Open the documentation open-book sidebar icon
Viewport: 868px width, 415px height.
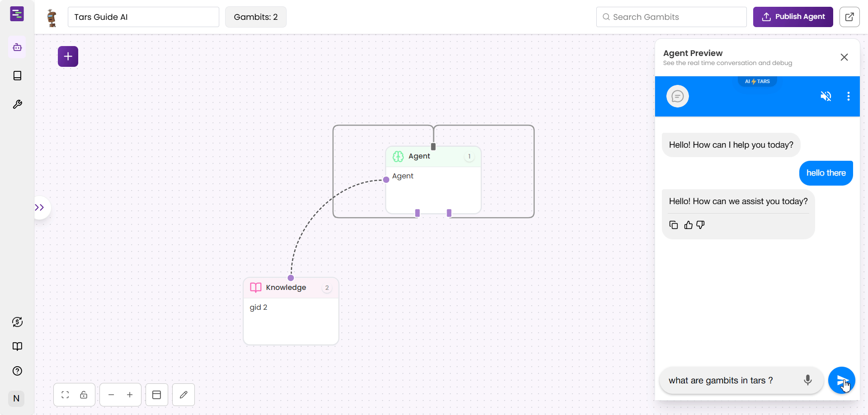(x=17, y=346)
